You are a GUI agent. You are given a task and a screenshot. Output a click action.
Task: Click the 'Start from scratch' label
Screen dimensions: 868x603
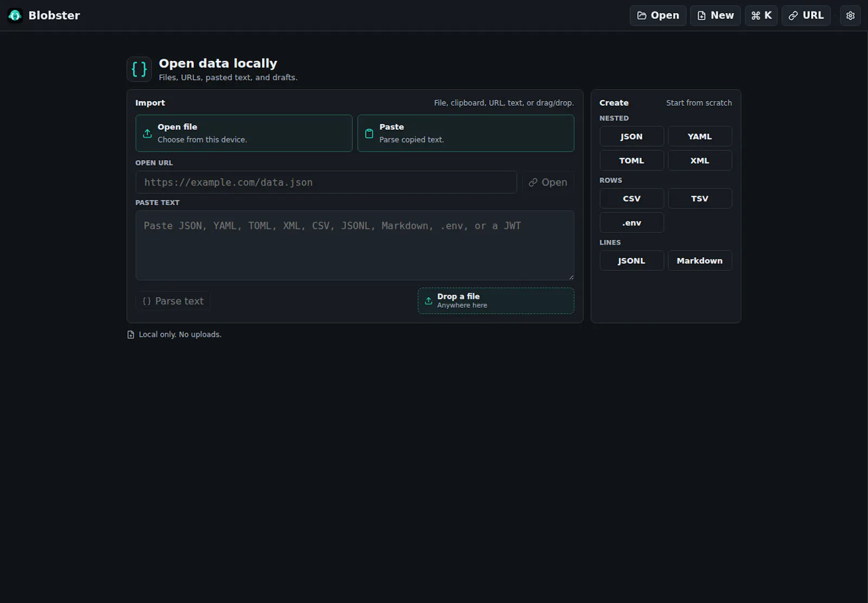699,103
